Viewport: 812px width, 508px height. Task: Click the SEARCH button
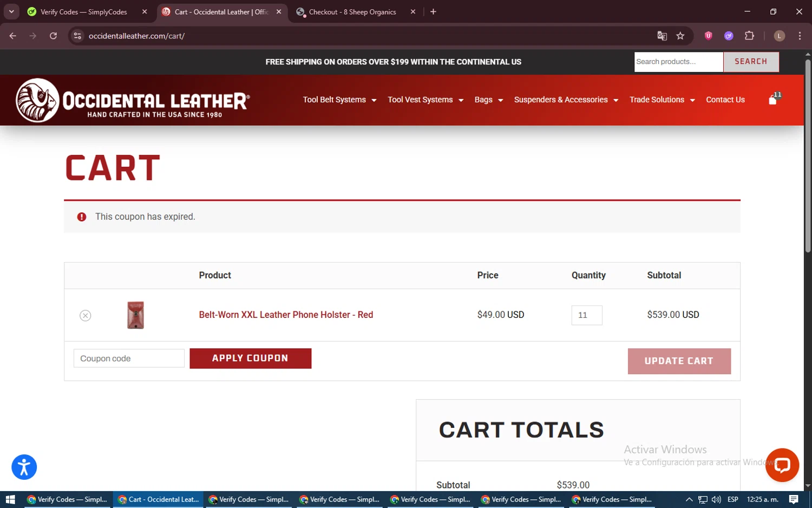pos(751,62)
